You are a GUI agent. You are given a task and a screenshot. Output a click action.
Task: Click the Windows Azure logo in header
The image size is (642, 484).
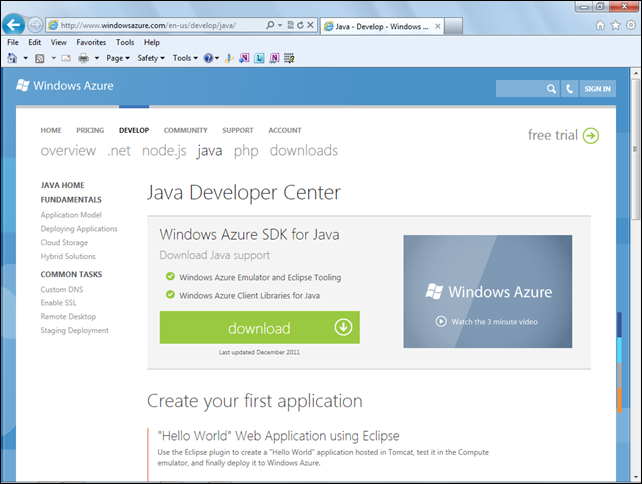[x=65, y=86]
